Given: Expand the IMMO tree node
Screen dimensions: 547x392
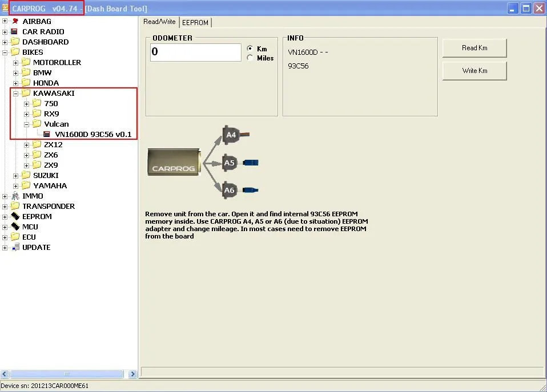Looking at the screenshot, I should 5,196.
